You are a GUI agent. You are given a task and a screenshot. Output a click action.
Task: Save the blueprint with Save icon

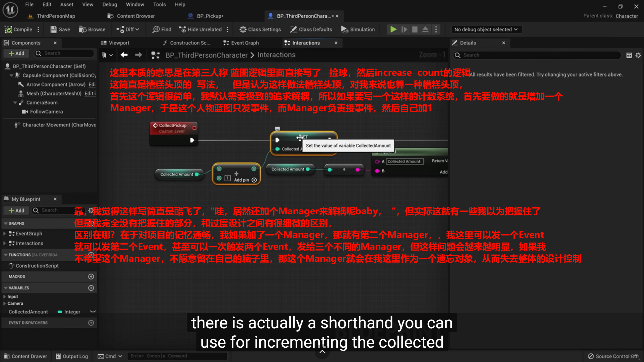pyautogui.click(x=54, y=29)
